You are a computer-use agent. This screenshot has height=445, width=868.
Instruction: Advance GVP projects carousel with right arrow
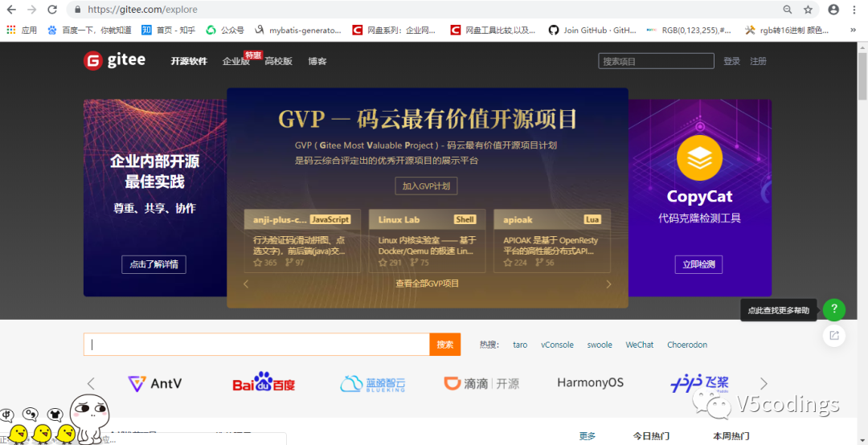(x=608, y=284)
